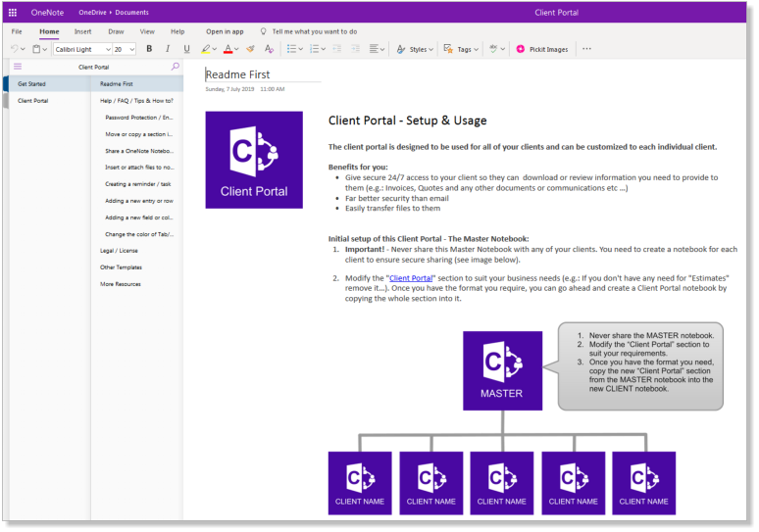Open the Undo dropdown arrow

[23, 49]
